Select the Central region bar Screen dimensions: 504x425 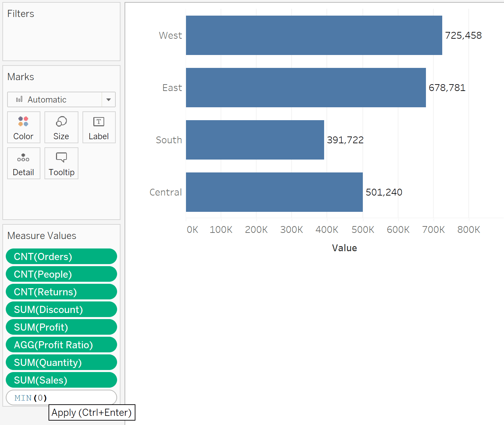274,192
